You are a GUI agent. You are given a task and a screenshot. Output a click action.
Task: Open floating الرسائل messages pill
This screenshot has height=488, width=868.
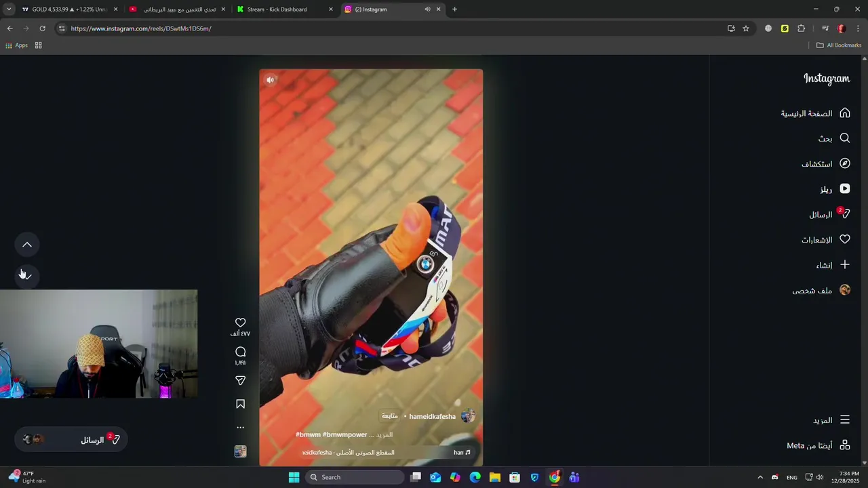click(x=71, y=440)
